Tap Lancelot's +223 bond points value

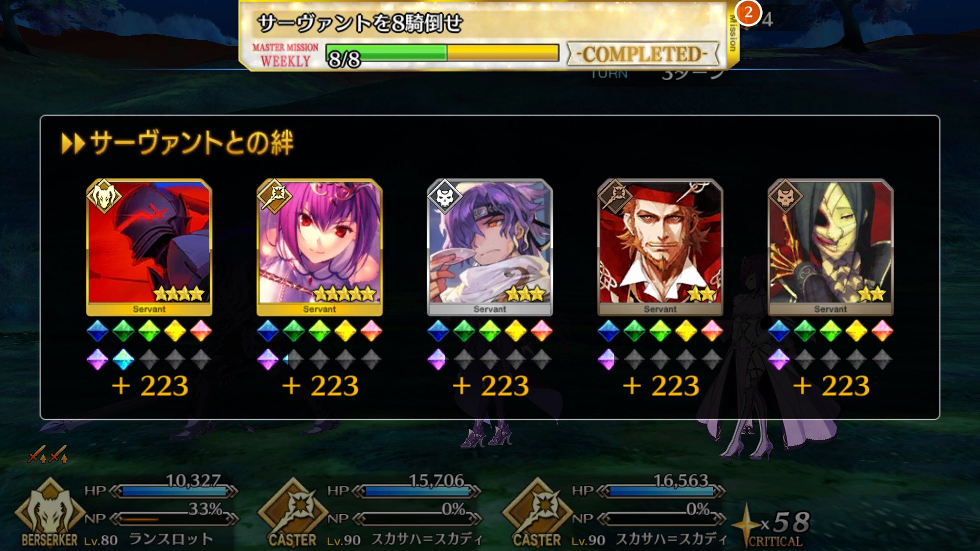click(150, 386)
